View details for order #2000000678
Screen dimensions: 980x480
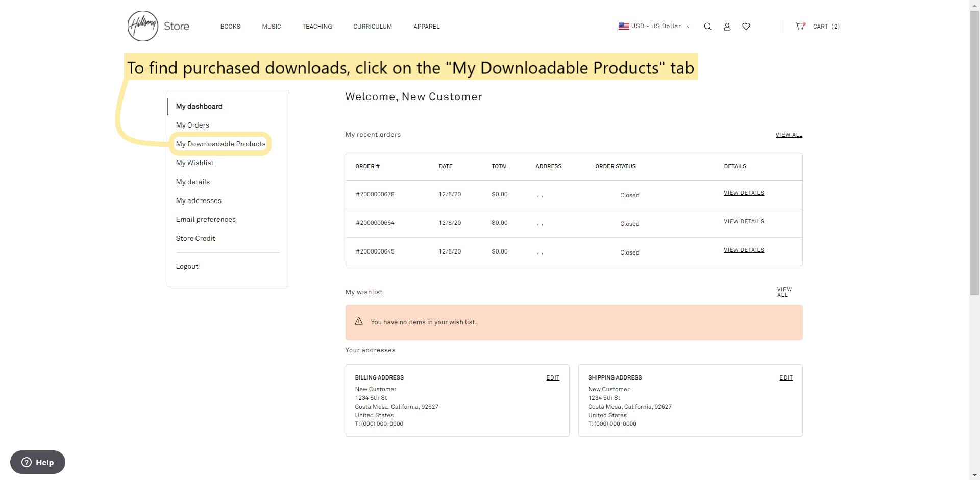click(743, 193)
